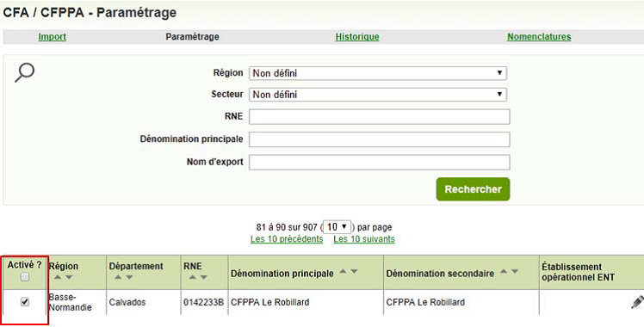Sort Dénomination secondaire descending

point(515,272)
